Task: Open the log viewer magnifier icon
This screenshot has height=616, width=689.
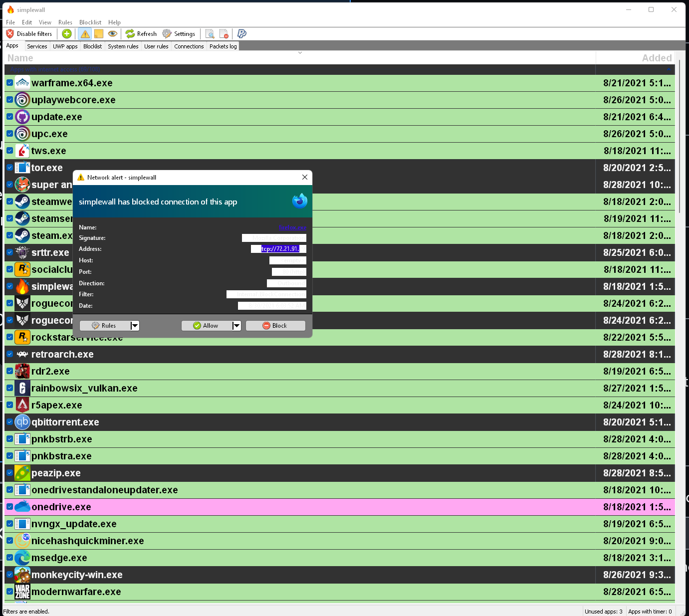Action: point(210,33)
